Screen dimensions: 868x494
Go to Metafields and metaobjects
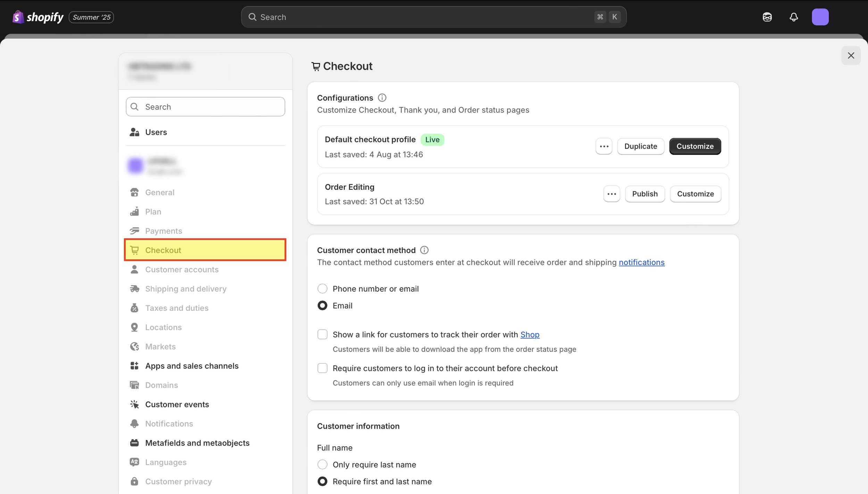197,443
